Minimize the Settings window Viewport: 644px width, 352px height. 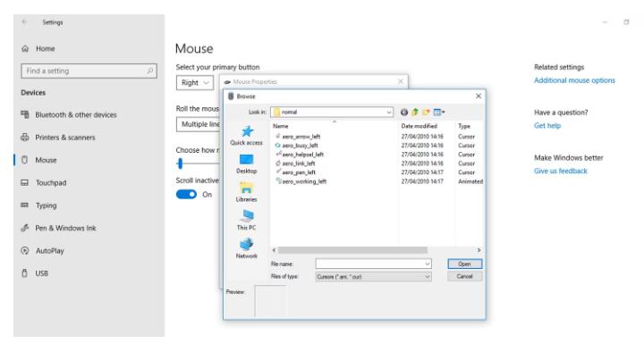[605, 22]
